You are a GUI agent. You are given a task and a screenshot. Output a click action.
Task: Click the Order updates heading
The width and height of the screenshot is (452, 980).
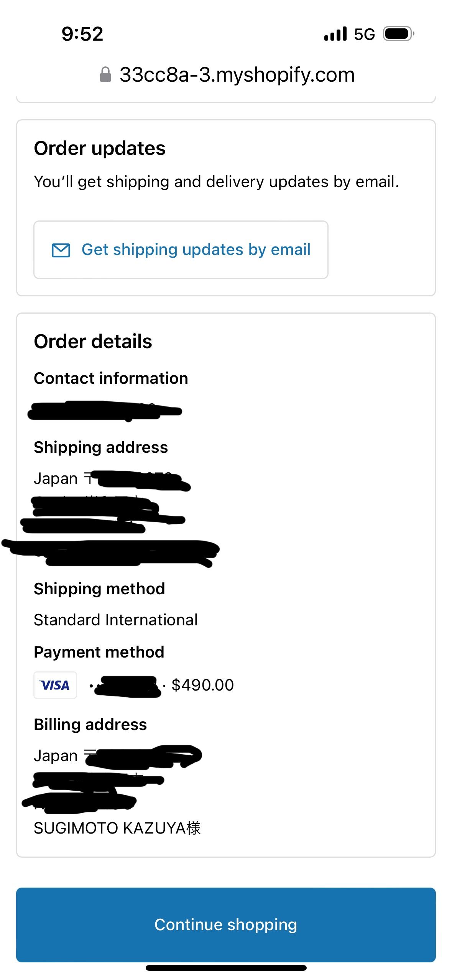100,148
